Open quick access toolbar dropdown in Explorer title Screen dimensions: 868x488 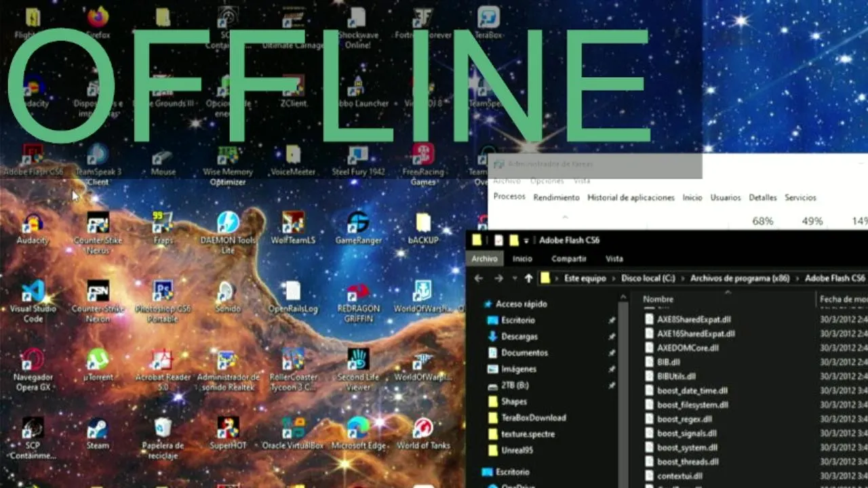(x=526, y=241)
